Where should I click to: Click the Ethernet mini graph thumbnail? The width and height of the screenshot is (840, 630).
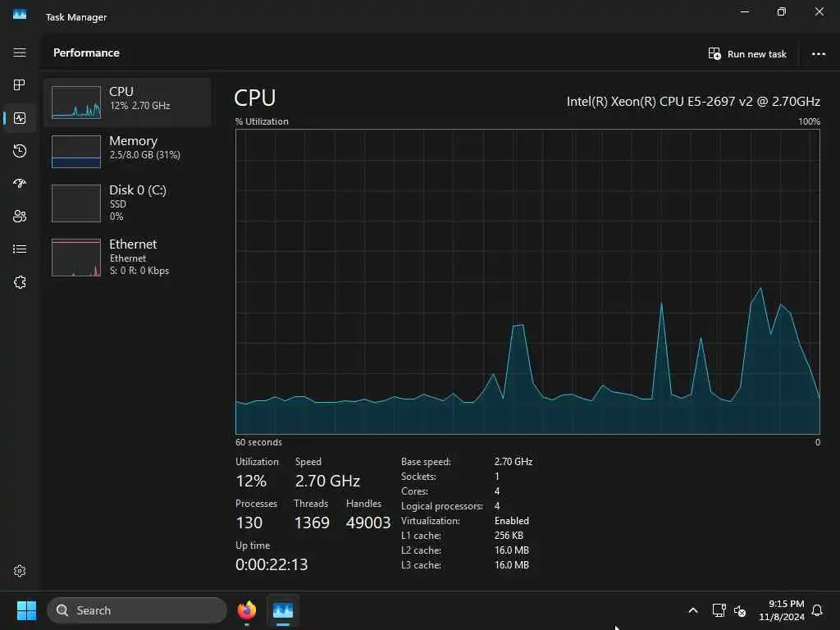point(76,257)
